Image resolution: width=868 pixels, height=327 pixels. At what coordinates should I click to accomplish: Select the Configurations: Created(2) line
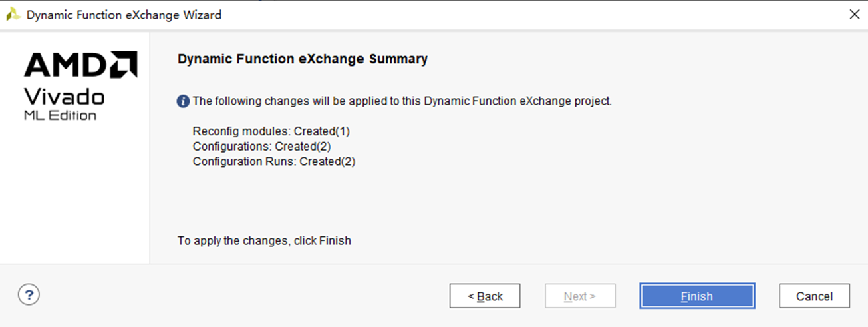[262, 146]
